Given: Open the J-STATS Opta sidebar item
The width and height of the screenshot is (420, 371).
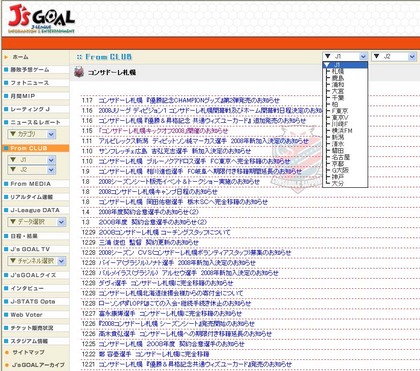Looking at the screenshot, I should click(33, 302).
